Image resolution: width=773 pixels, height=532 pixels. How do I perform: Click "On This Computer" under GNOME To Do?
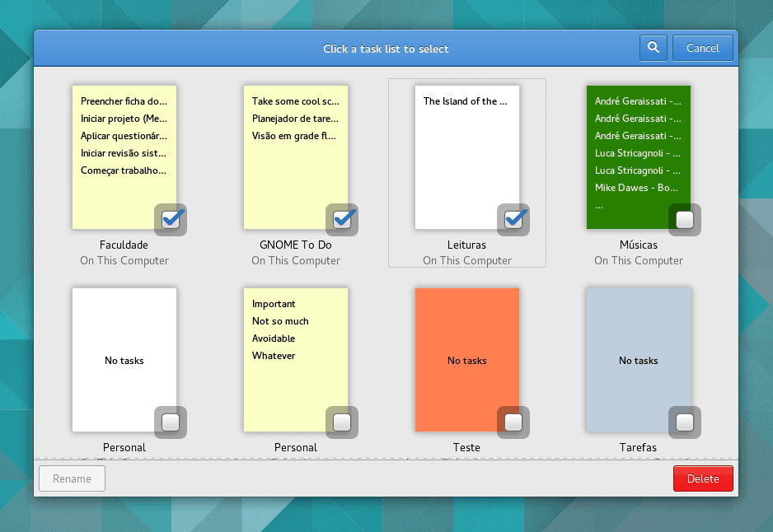296,260
